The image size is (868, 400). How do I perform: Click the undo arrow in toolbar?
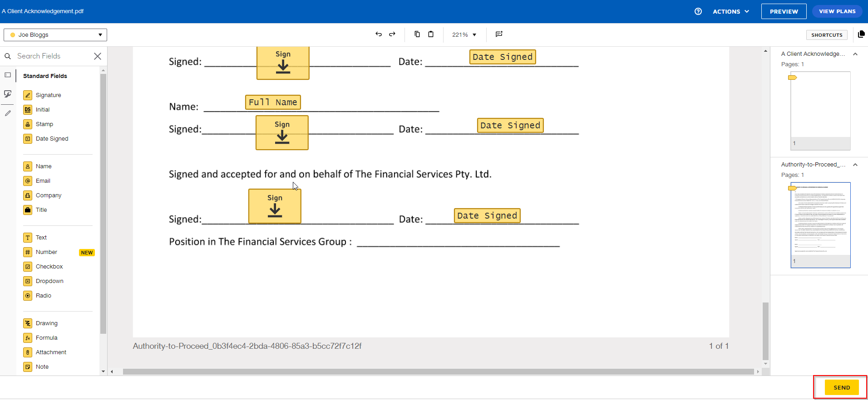pyautogui.click(x=378, y=34)
